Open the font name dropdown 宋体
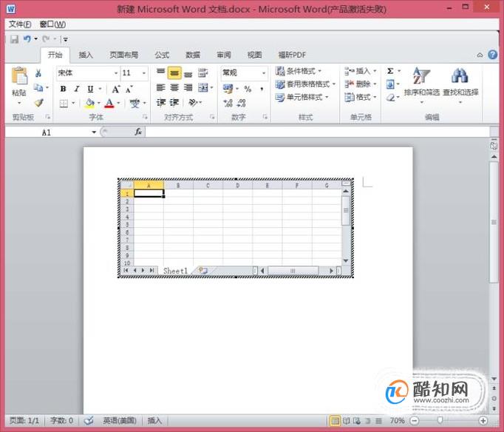The image size is (504, 432). [116, 73]
